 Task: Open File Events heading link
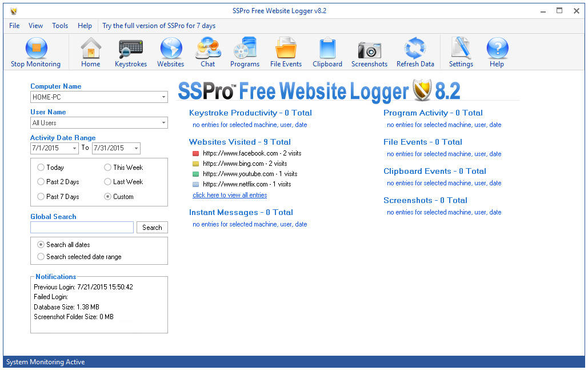pyautogui.click(x=423, y=142)
